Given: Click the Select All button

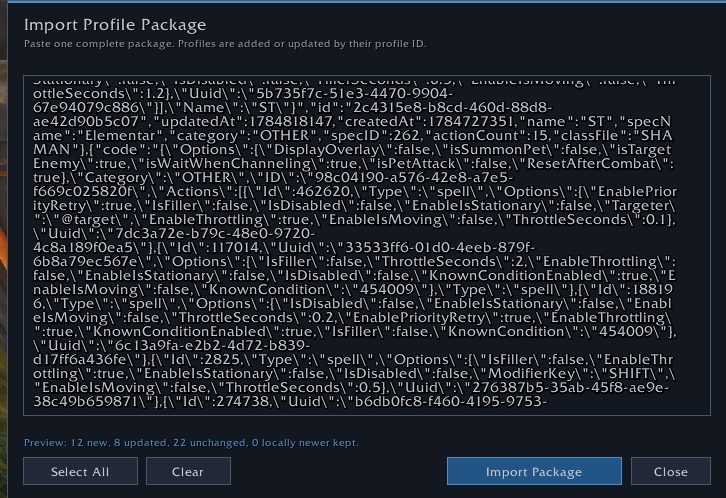Looking at the screenshot, I should tap(80, 471).
